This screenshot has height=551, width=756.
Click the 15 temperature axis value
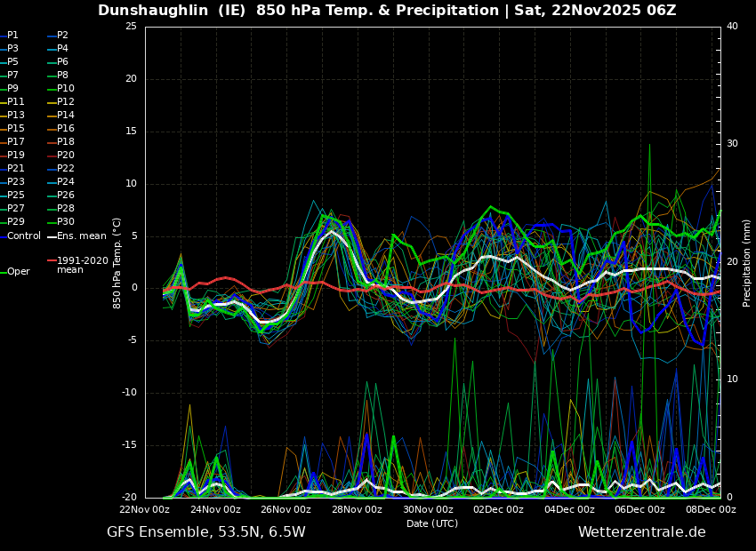(131, 132)
